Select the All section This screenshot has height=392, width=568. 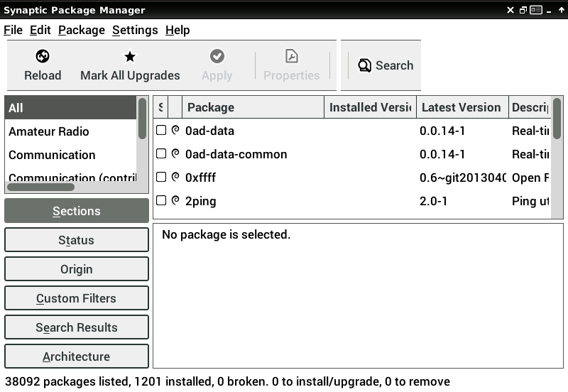[70, 108]
